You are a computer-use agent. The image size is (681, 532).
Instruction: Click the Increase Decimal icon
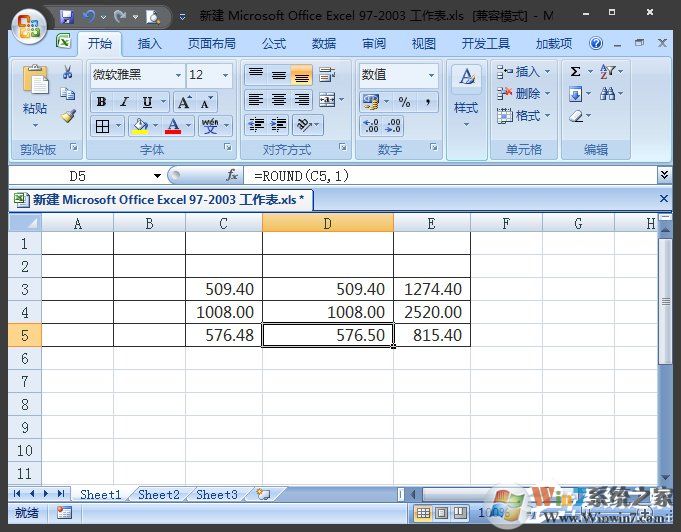[370, 125]
